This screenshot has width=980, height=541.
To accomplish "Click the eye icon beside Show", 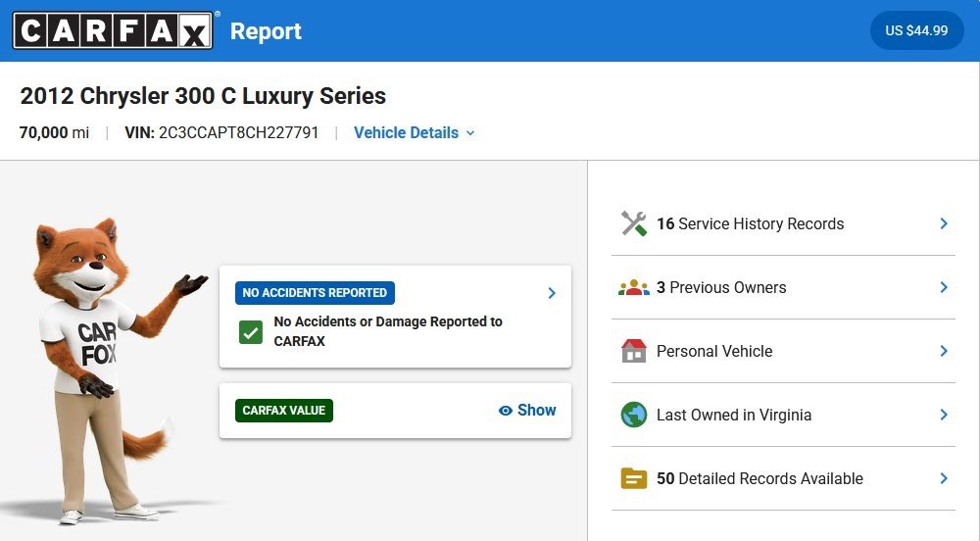I will coord(506,411).
